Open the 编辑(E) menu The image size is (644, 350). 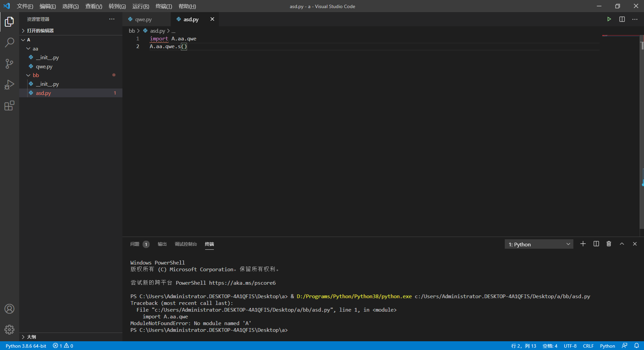coord(48,6)
